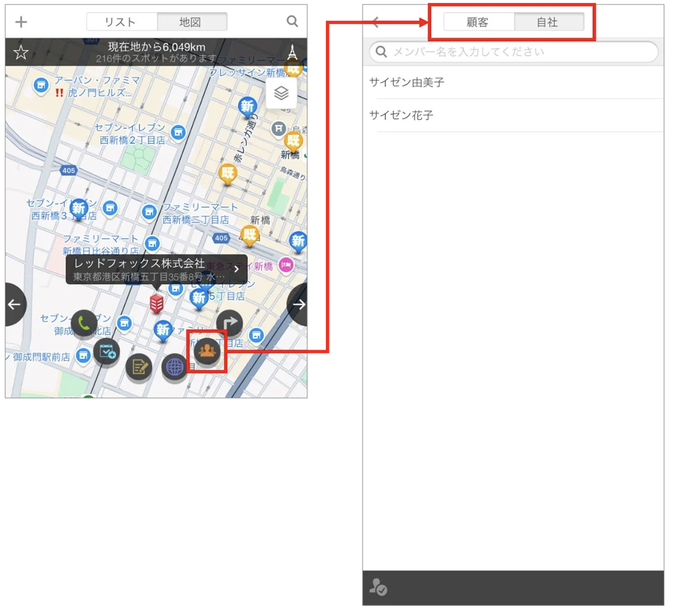Viewport: 677px width, 616px height.
Task: Go to next spot with right arrow
Action: (298, 305)
